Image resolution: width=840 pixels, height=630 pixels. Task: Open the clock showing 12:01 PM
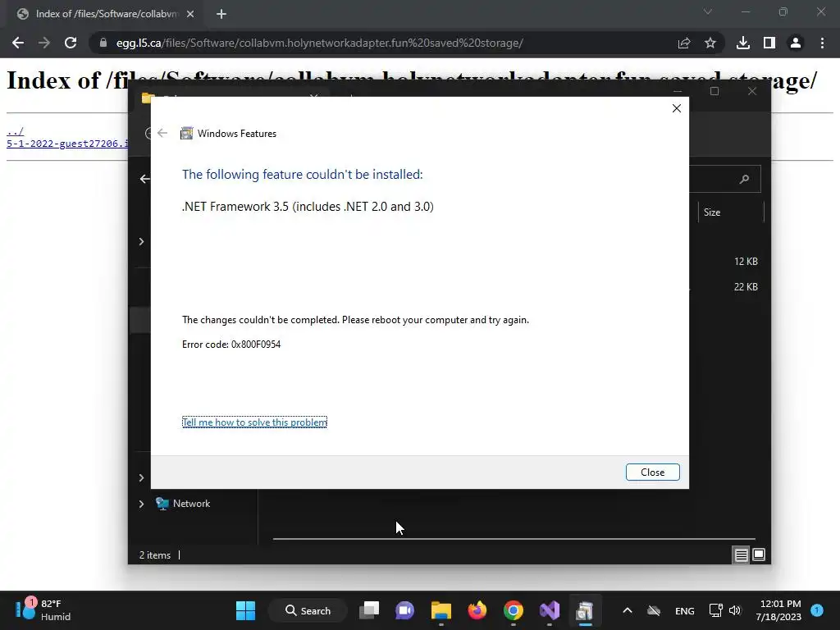[778, 610]
